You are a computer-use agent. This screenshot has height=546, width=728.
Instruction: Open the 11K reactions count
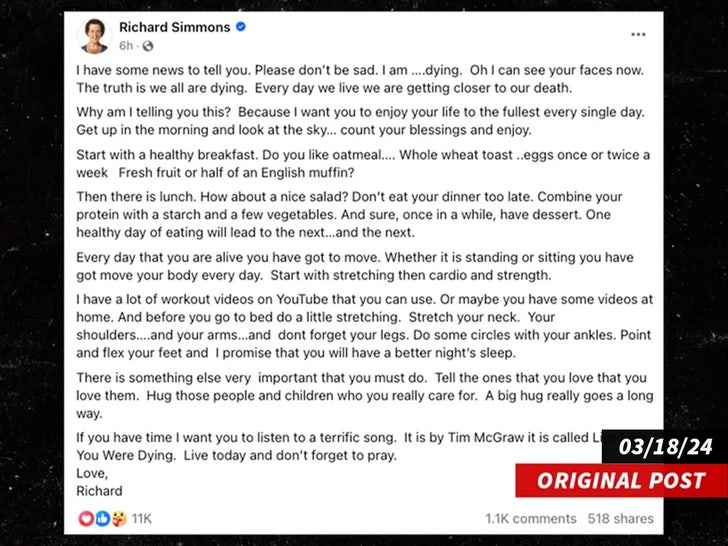point(141,518)
